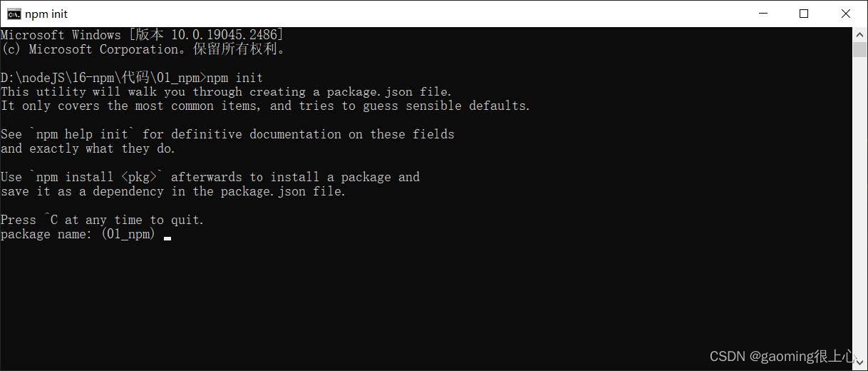Viewport: 868px width, 371px height.
Task: Click the vertical scrollbar thumb
Action: (860, 49)
